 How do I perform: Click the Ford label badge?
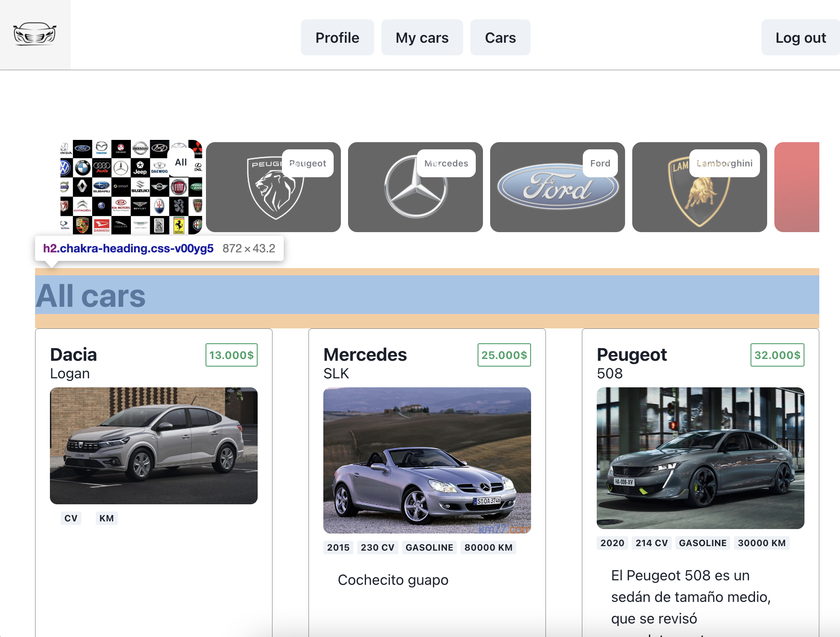(600, 163)
